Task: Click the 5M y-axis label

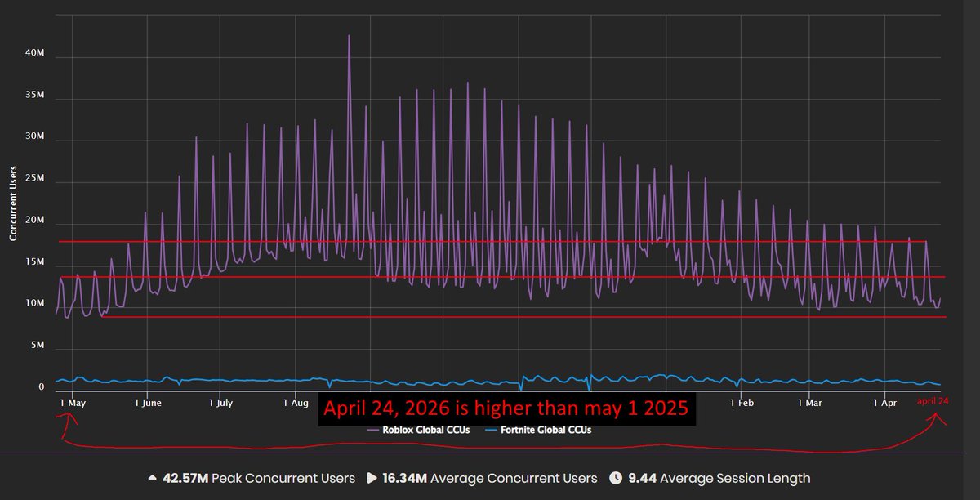Action: (38, 346)
